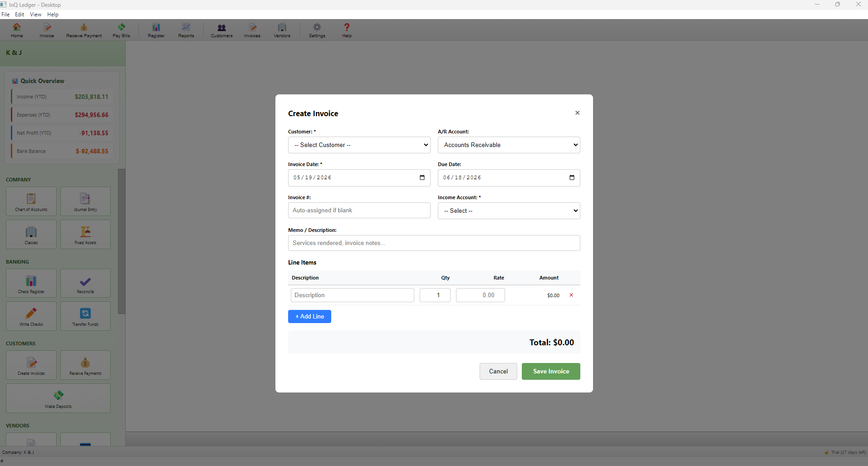Click the Rate field showing 0.00
The image size is (868, 466).
[x=480, y=295]
